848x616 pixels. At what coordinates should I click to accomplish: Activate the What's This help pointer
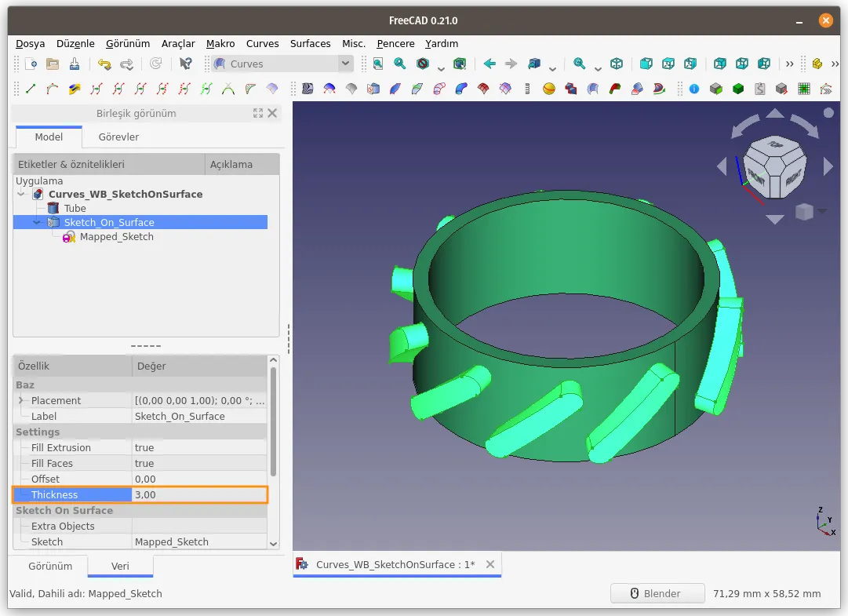pos(185,64)
